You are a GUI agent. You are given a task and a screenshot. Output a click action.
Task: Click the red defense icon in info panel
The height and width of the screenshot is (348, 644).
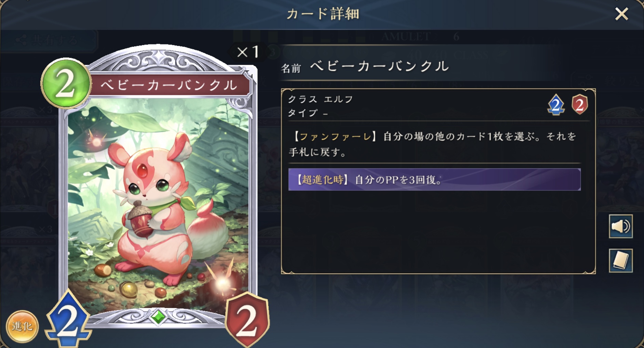coord(579,105)
